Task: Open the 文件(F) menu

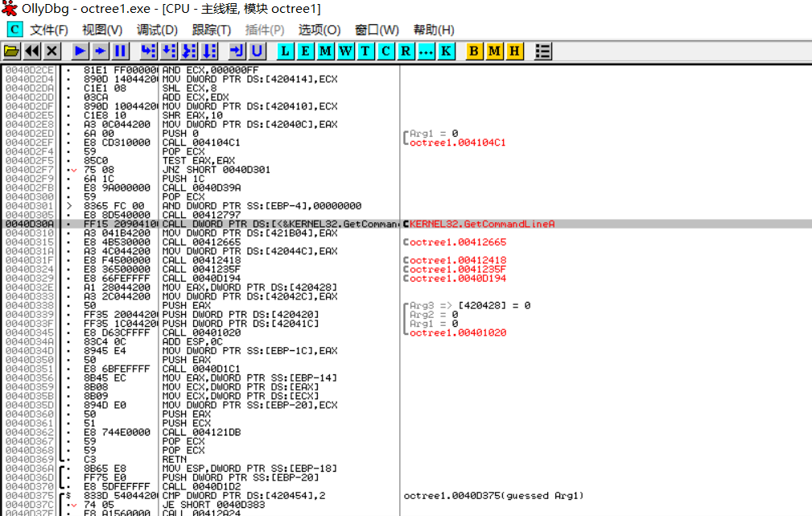Action: tap(48, 30)
